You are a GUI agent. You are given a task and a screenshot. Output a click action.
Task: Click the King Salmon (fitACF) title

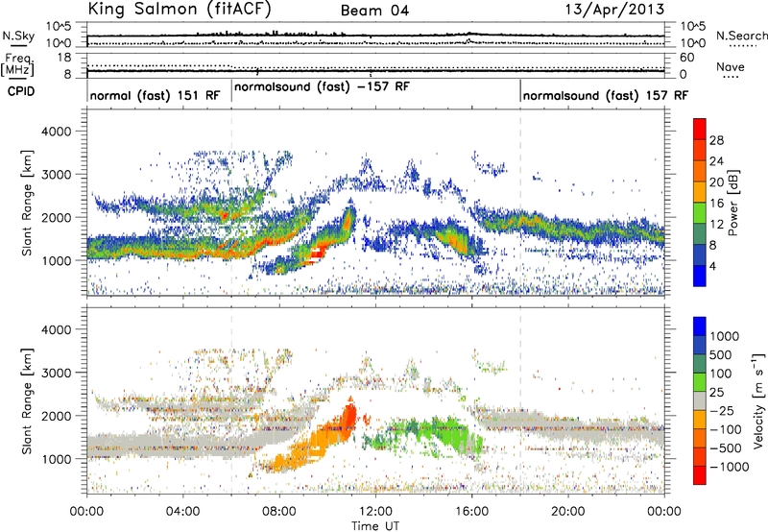(x=180, y=10)
